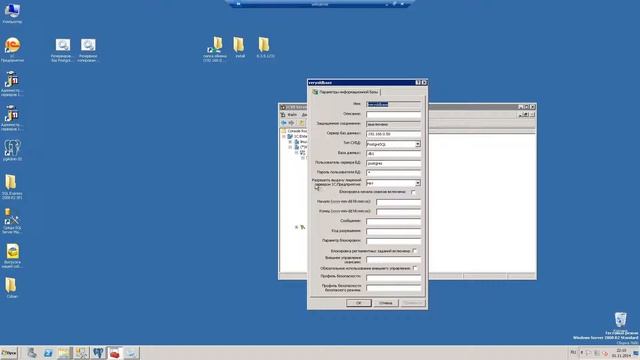The width and height of the screenshot is (640, 360).
Task: Click the Параметр блокировки field
Action: click(x=393, y=241)
